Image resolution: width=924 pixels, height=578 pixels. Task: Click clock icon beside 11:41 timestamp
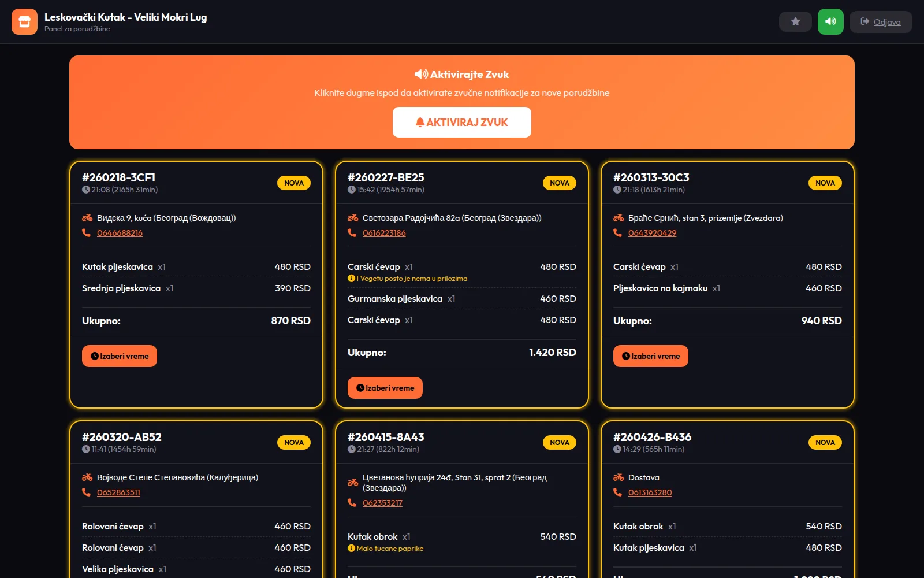[86, 449]
